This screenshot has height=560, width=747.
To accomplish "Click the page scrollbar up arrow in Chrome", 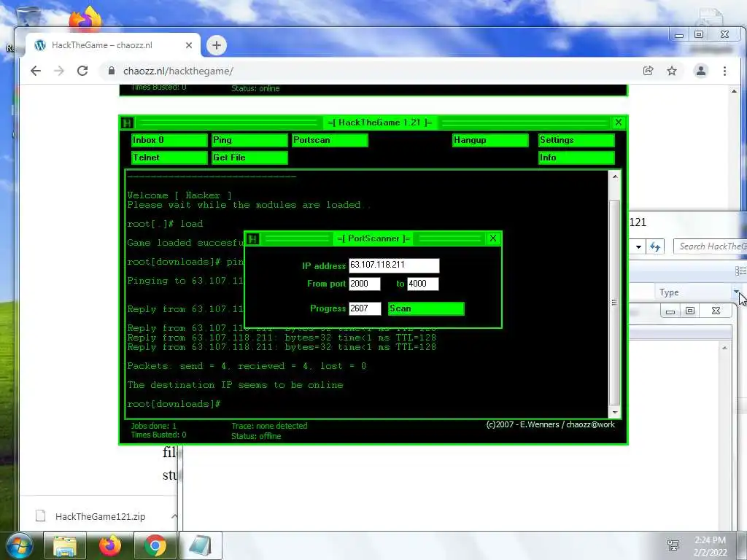I will click(x=734, y=91).
